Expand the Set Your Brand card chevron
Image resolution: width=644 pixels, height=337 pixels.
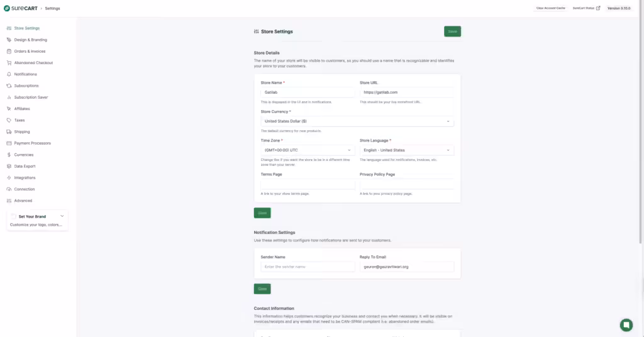pos(62,216)
